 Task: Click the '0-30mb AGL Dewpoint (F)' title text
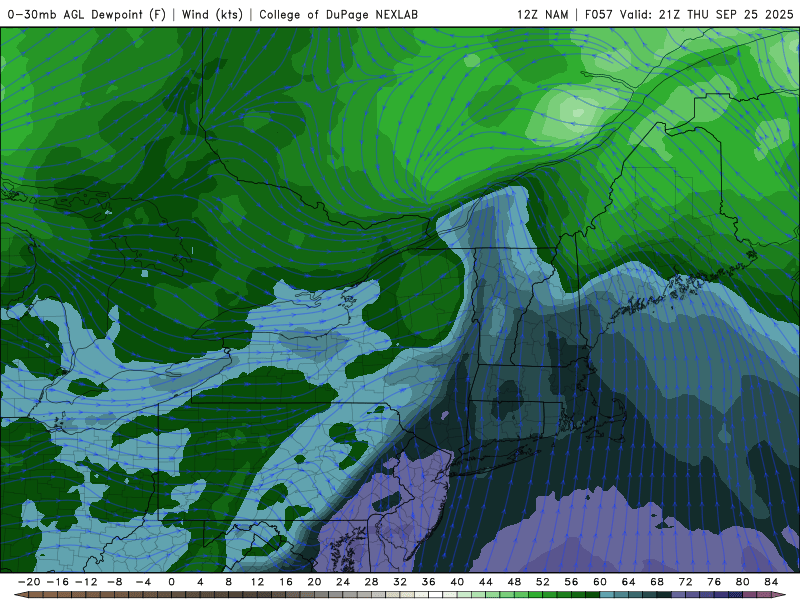87,14
